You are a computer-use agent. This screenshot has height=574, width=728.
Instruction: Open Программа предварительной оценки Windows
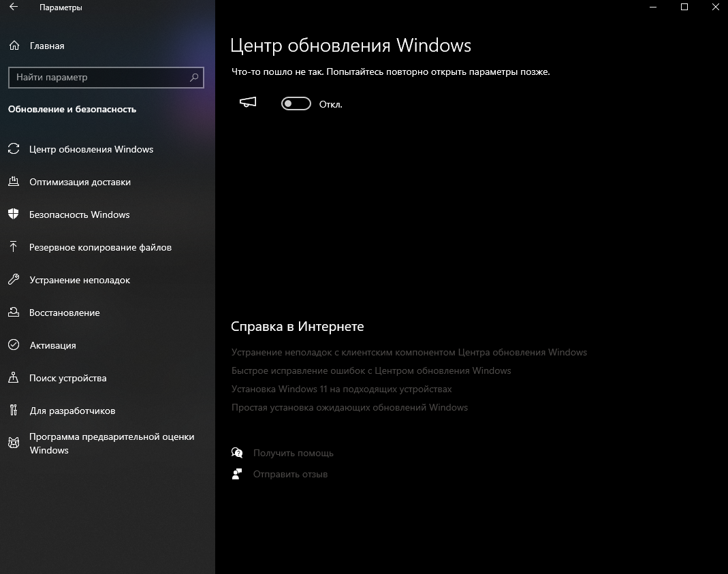(x=112, y=443)
